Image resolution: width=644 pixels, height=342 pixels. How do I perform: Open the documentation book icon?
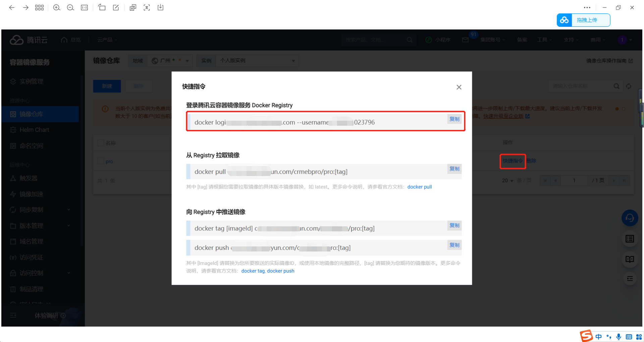(x=630, y=259)
